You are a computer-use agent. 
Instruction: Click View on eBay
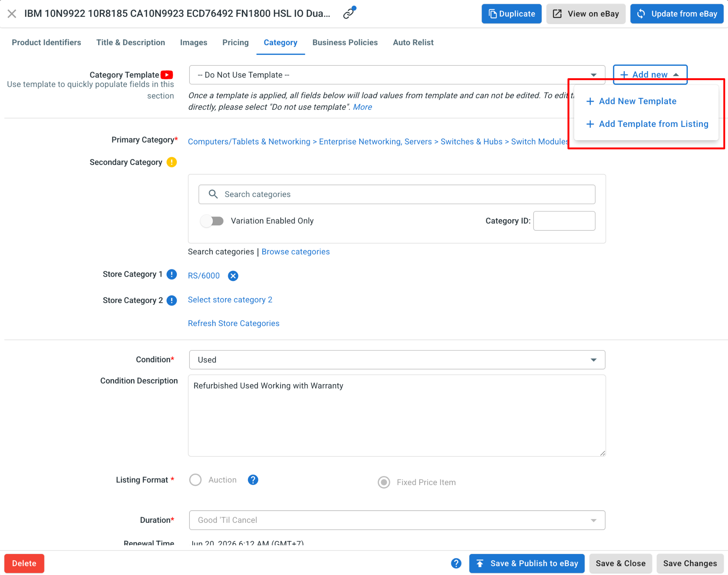(x=586, y=14)
